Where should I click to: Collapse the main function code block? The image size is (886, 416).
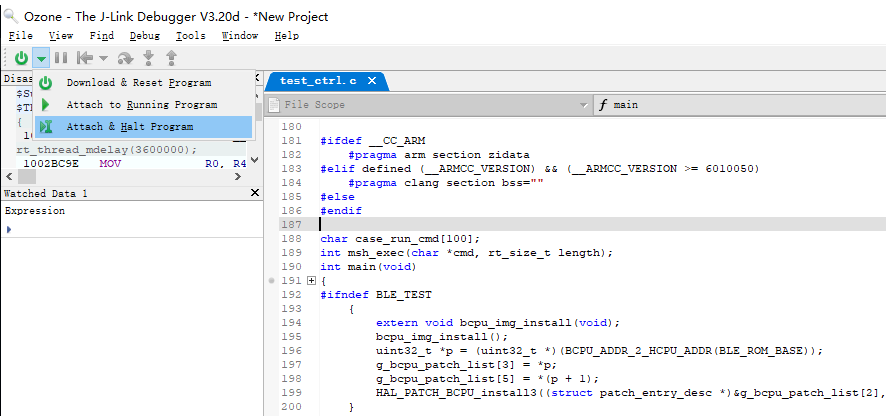click(310, 282)
